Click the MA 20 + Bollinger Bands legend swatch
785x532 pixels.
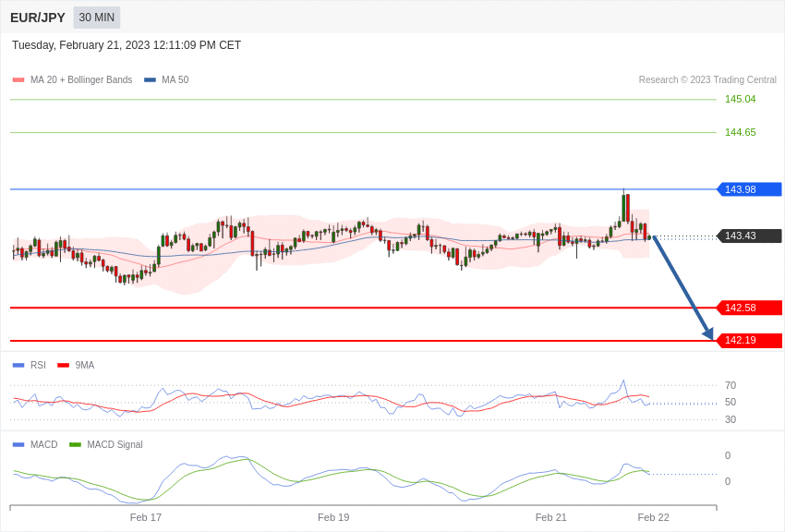tap(18, 80)
